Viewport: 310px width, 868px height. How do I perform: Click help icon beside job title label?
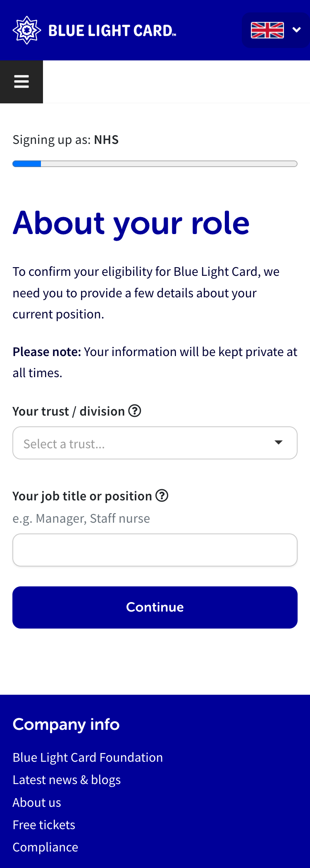(x=162, y=495)
